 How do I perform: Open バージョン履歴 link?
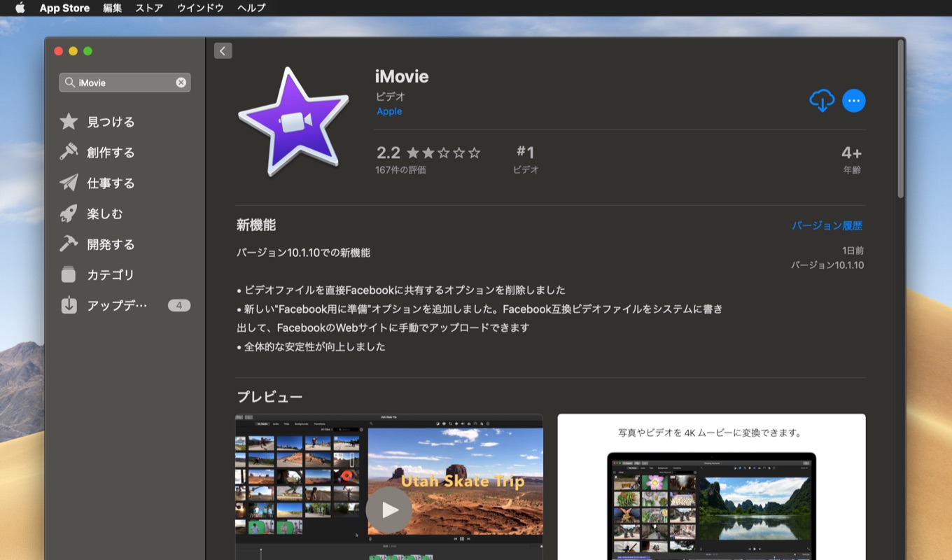click(827, 225)
